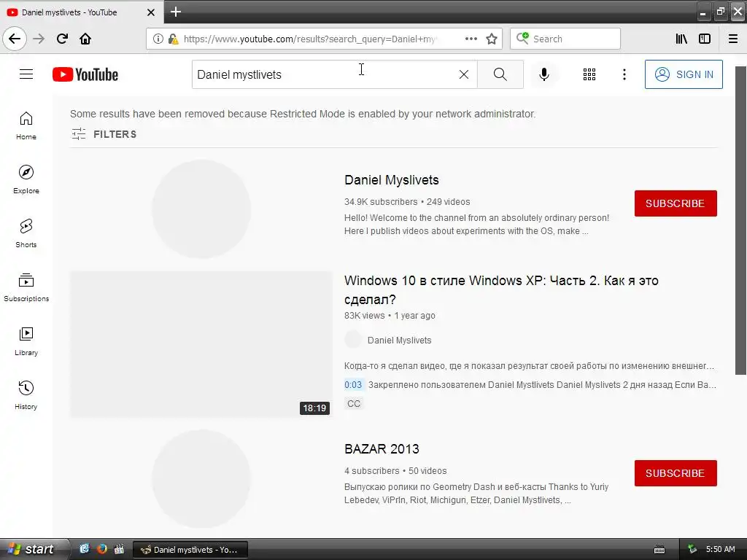Viewport: 747px width, 560px height.
Task: Click Show Desktop quick launch icon
Action: [x=85, y=549]
